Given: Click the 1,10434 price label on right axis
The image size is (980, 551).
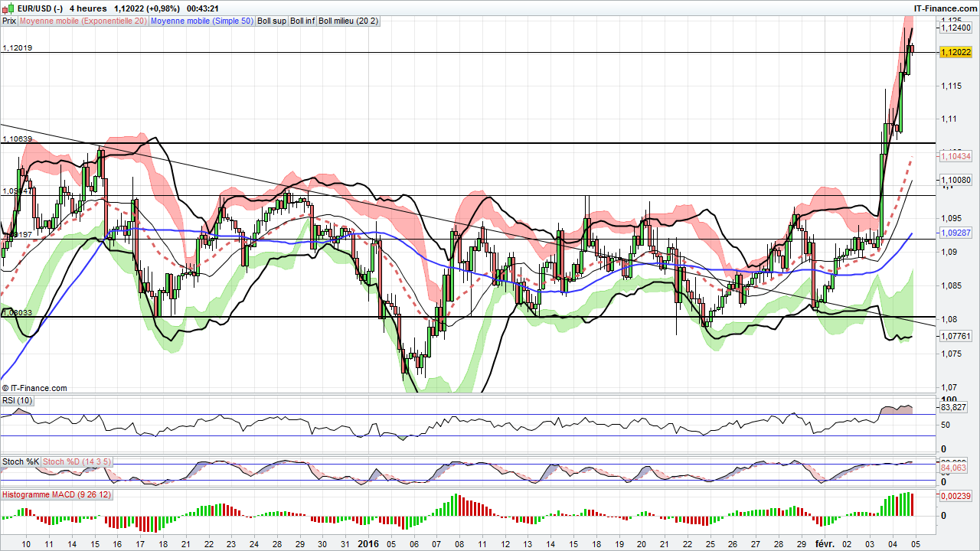Looking at the screenshot, I should coord(956,156).
